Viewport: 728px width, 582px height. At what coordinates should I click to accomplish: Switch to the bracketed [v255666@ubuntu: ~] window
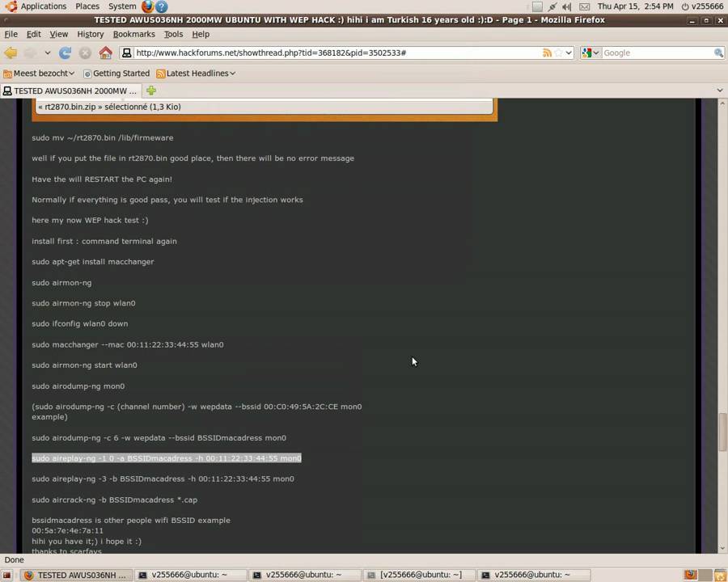(419, 575)
